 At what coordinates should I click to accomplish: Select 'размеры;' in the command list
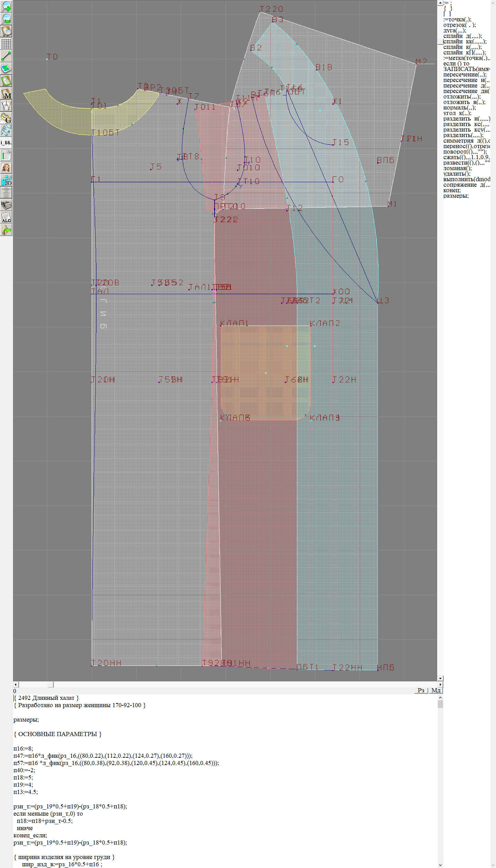(456, 196)
